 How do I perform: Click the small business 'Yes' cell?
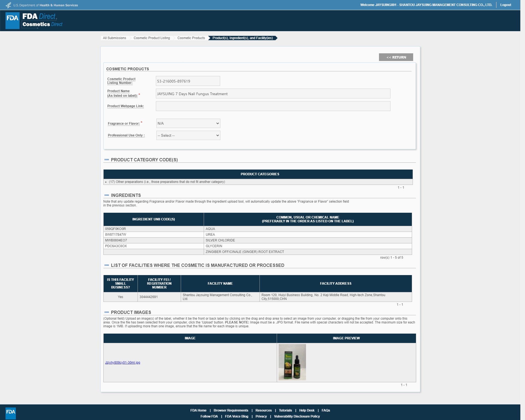(x=120, y=297)
